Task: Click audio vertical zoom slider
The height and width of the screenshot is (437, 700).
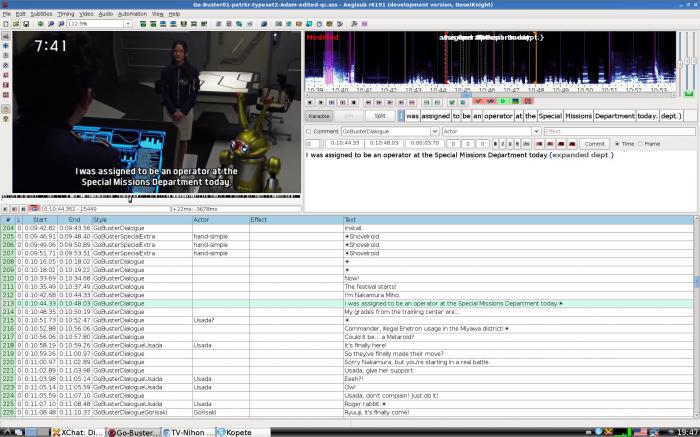Action: click(x=688, y=60)
